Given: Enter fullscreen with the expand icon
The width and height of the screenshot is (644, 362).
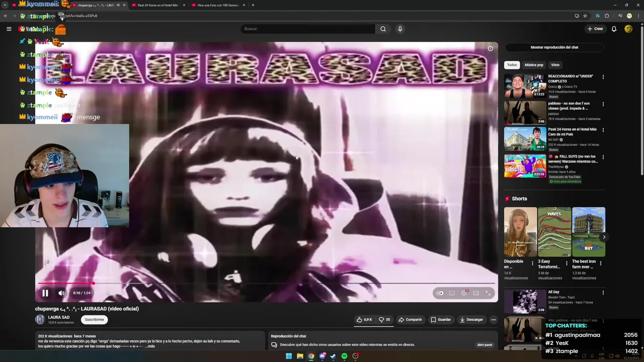Looking at the screenshot, I should tap(488, 293).
